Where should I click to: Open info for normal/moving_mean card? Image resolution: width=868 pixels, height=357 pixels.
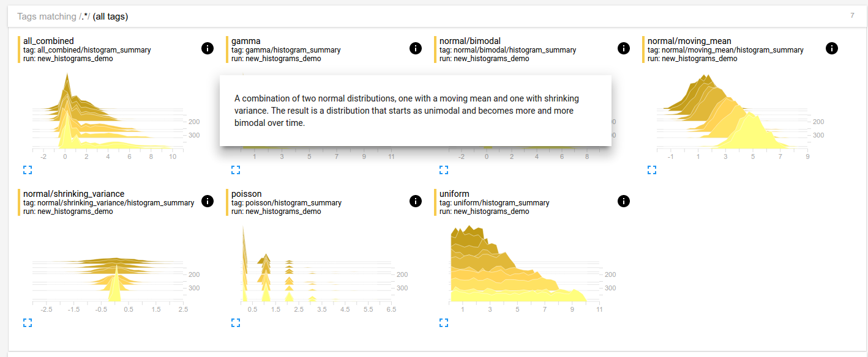pyautogui.click(x=832, y=48)
